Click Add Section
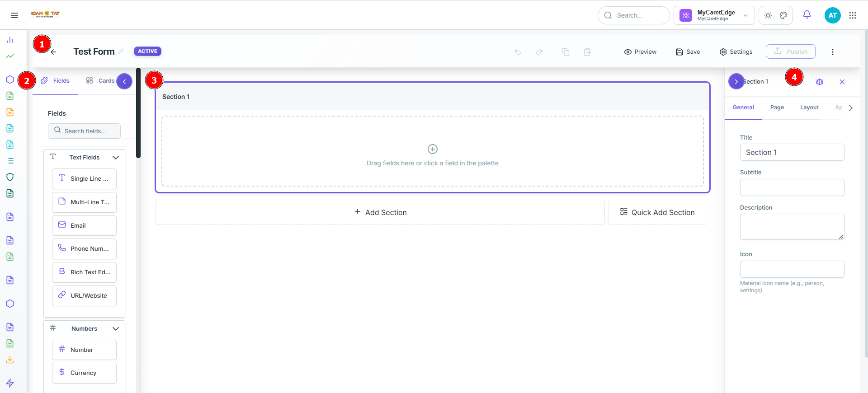 click(x=380, y=212)
